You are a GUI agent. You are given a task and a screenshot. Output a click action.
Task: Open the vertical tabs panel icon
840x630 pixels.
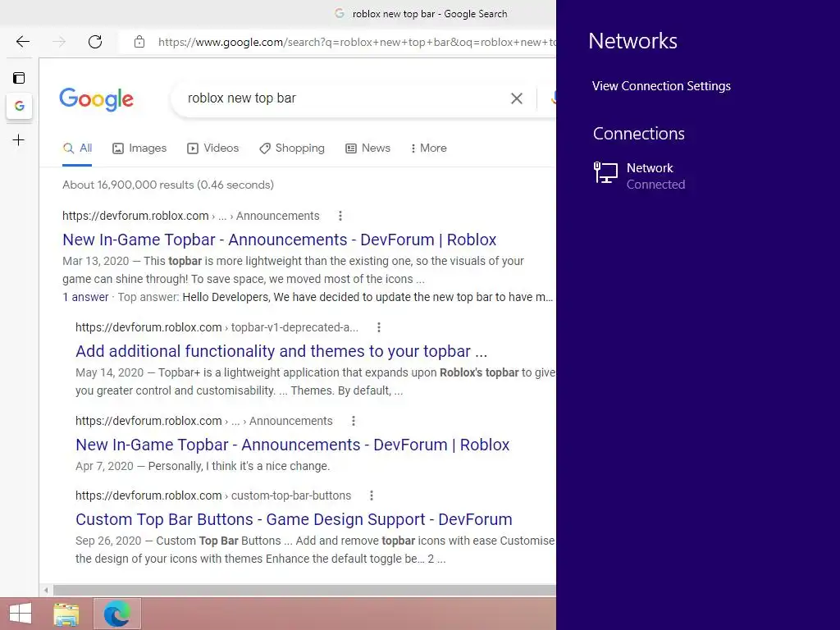(19, 78)
